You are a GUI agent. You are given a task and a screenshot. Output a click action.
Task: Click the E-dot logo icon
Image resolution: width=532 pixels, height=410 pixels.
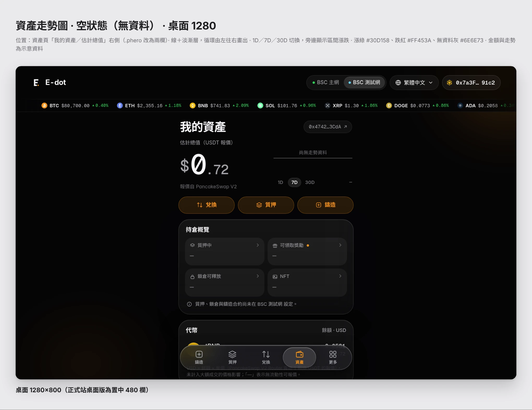(36, 83)
